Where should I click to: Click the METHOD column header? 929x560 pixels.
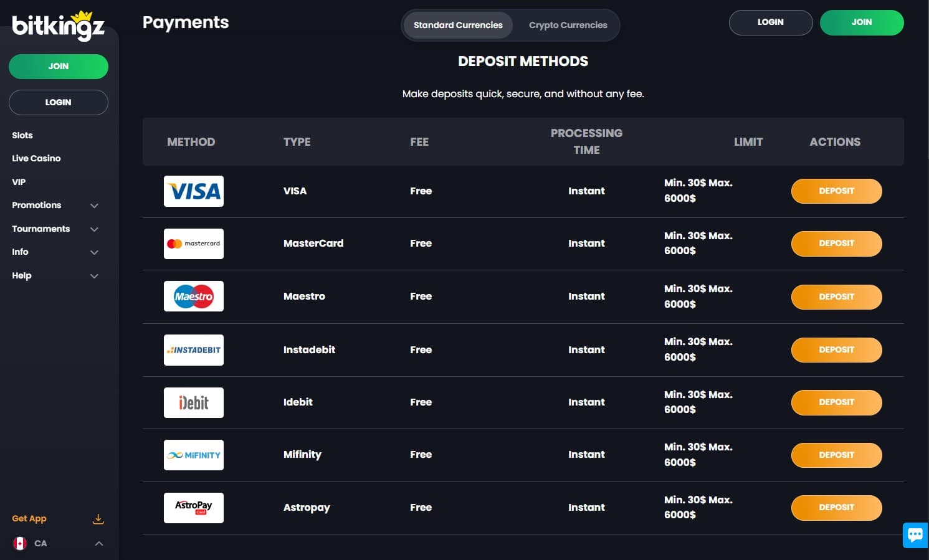click(x=191, y=142)
